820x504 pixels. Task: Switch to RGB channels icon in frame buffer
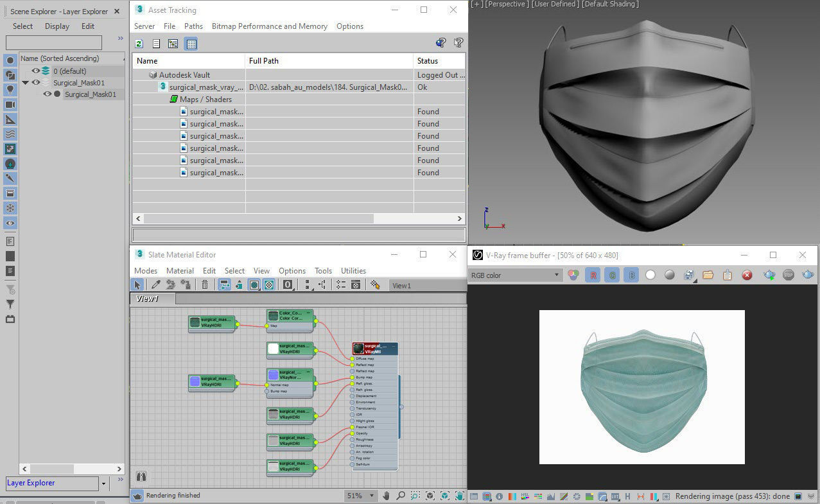(573, 275)
